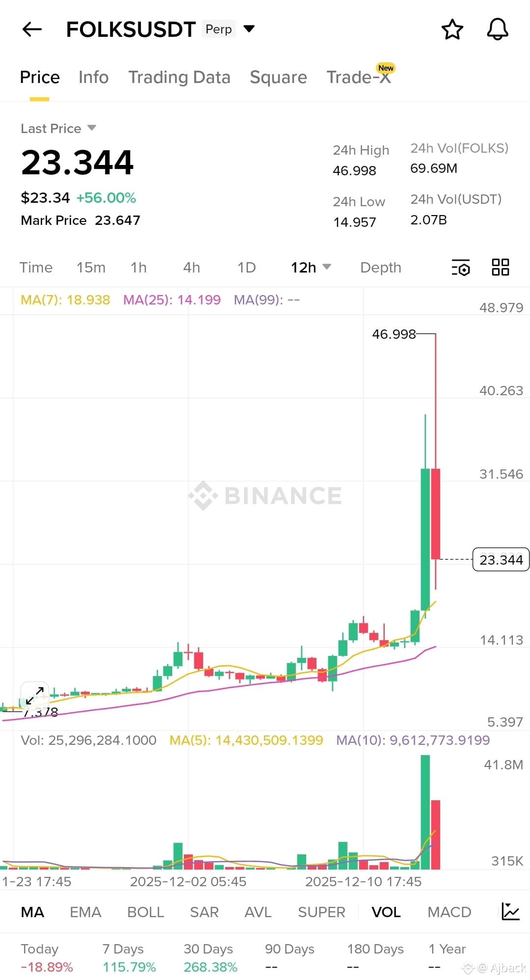Open indicator settings chart icon beside MACD

510,912
